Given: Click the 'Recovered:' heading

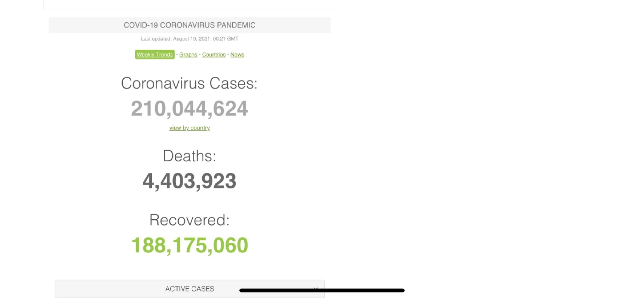Looking at the screenshot, I should click(189, 220).
